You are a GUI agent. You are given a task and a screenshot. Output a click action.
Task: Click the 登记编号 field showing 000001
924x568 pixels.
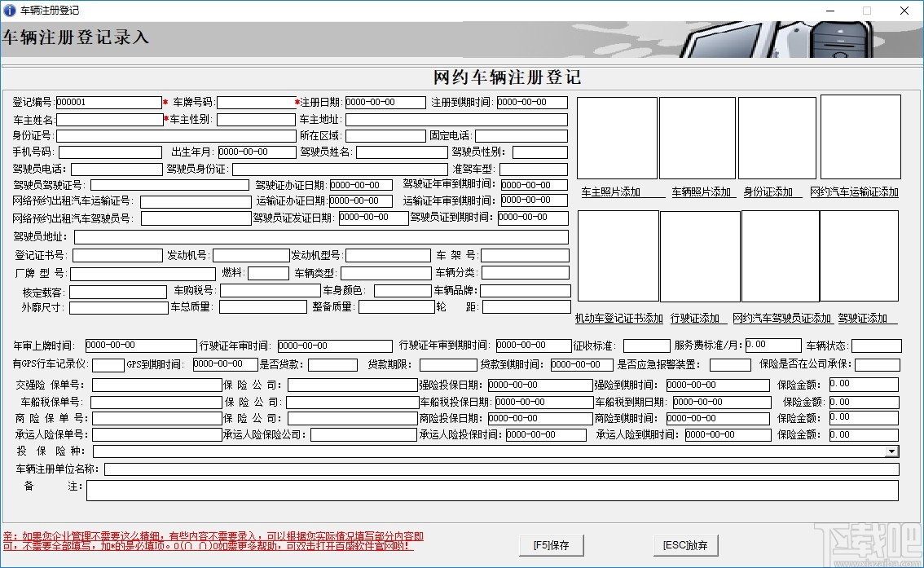point(108,103)
